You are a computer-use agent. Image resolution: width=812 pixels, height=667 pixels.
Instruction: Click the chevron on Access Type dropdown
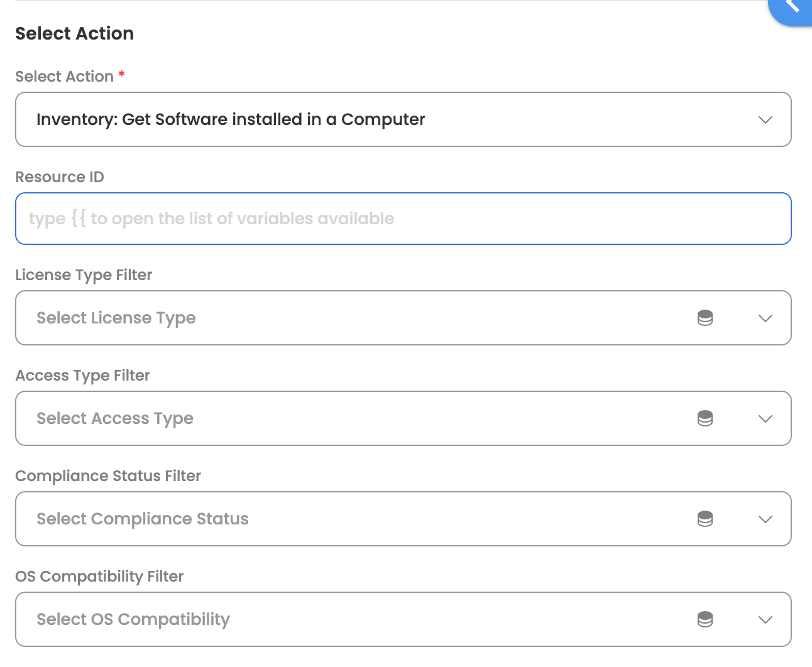tap(765, 419)
